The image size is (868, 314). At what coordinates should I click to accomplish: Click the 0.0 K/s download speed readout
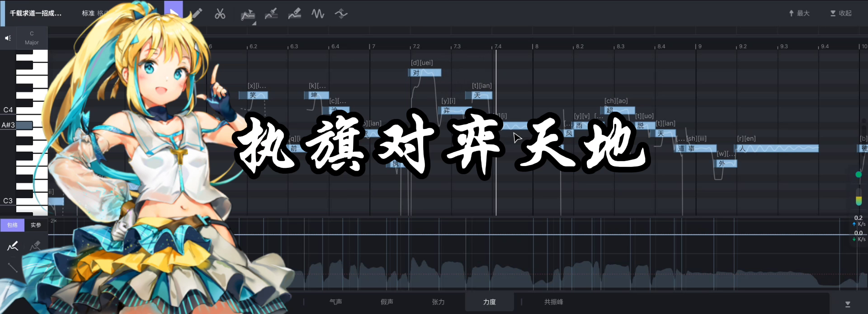(x=859, y=236)
